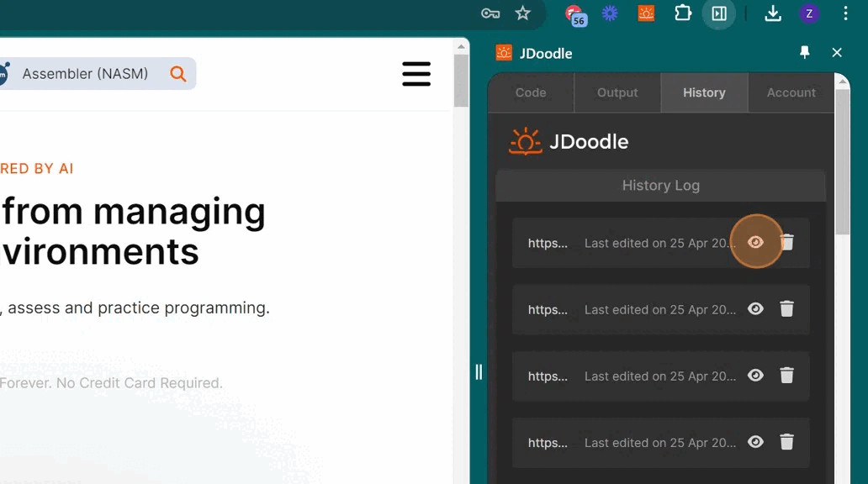The image size is (868, 484).
Task: Open the Assembler (NASM) language selector
Action: pyautogui.click(x=84, y=74)
